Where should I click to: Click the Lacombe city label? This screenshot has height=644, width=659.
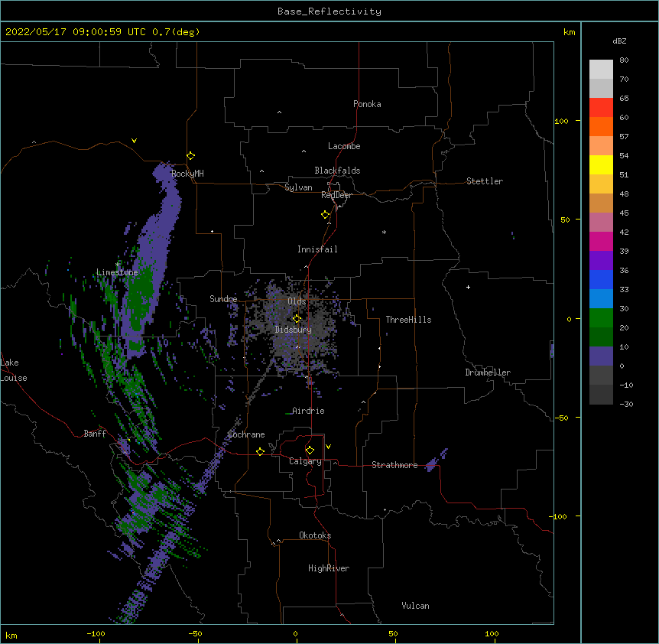344,146
